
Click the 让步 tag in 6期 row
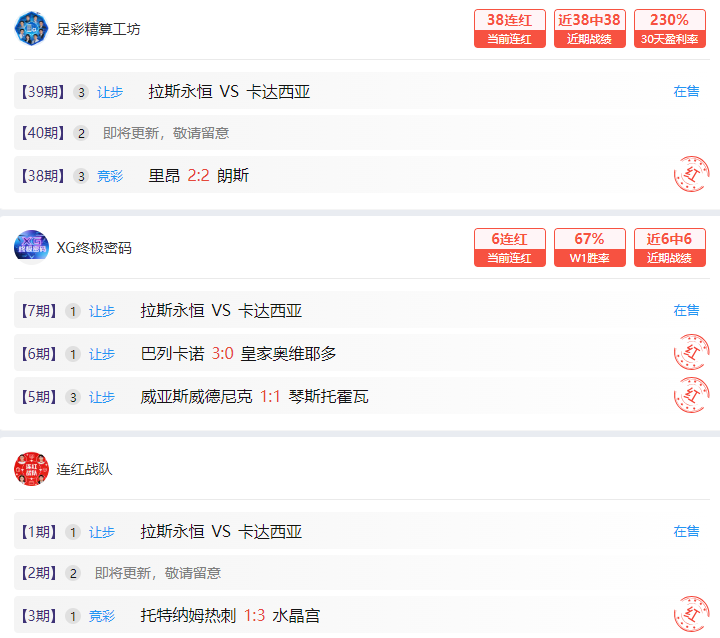coord(102,354)
